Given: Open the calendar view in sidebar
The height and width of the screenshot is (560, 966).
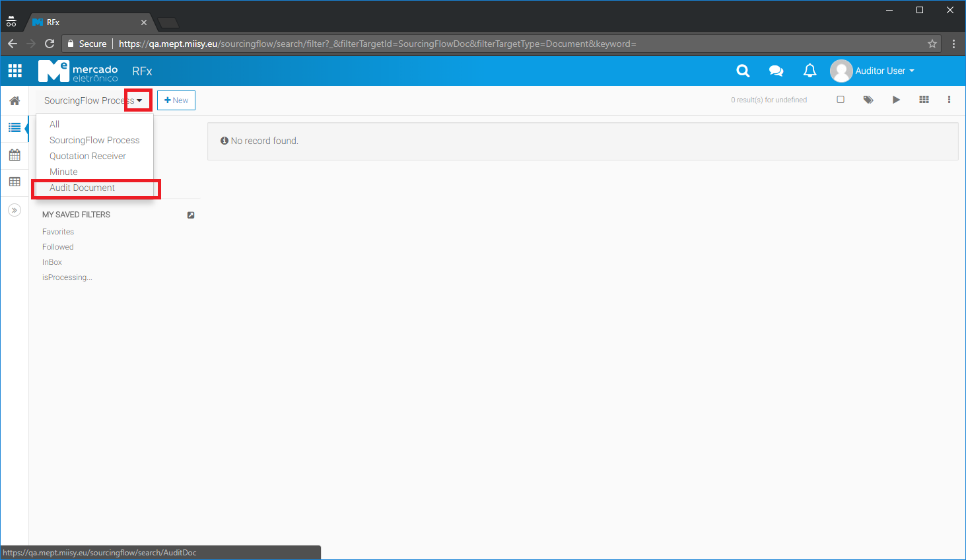Looking at the screenshot, I should pyautogui.click(x=15, y=155).
